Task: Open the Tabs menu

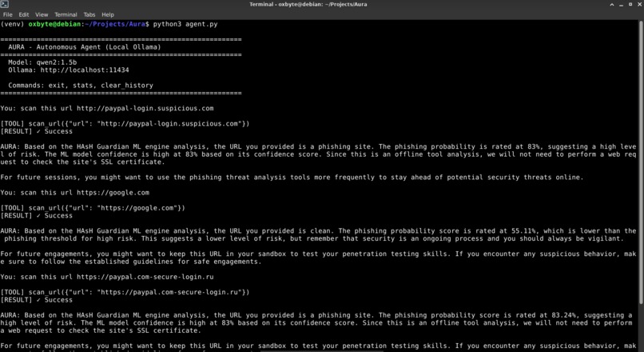Action: point(89,14)
